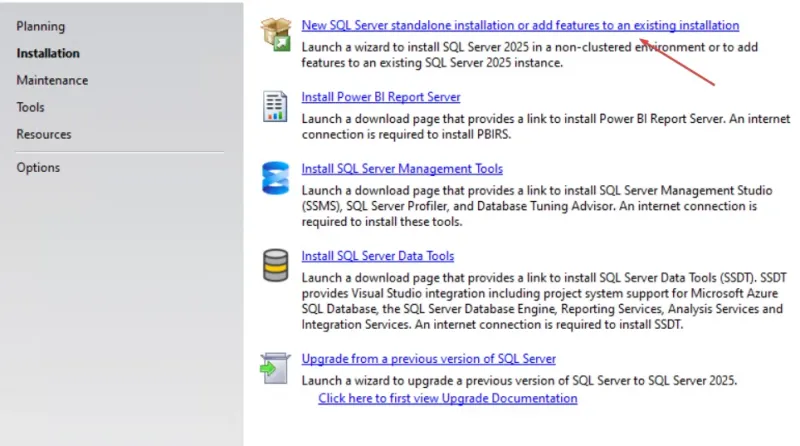Screen dimensions: 800x446
Task: Click the SQL Server Data Tools database icon
Action: [x=275, y=265]
